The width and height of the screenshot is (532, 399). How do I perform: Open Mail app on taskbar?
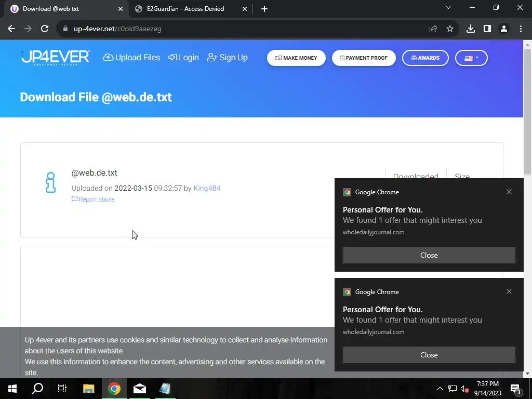click(x=140, y=389)
